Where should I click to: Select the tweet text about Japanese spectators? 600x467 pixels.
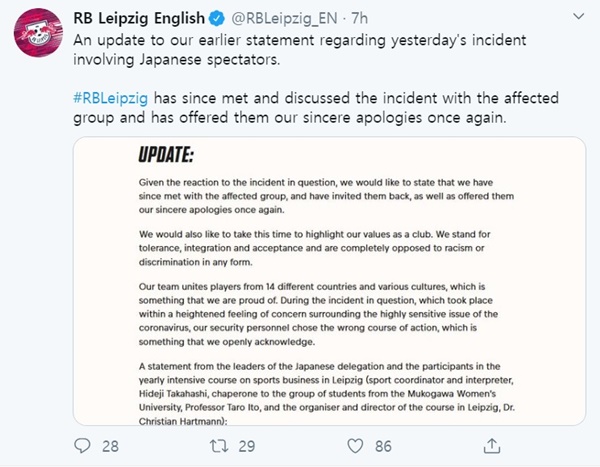coord(300,50)
